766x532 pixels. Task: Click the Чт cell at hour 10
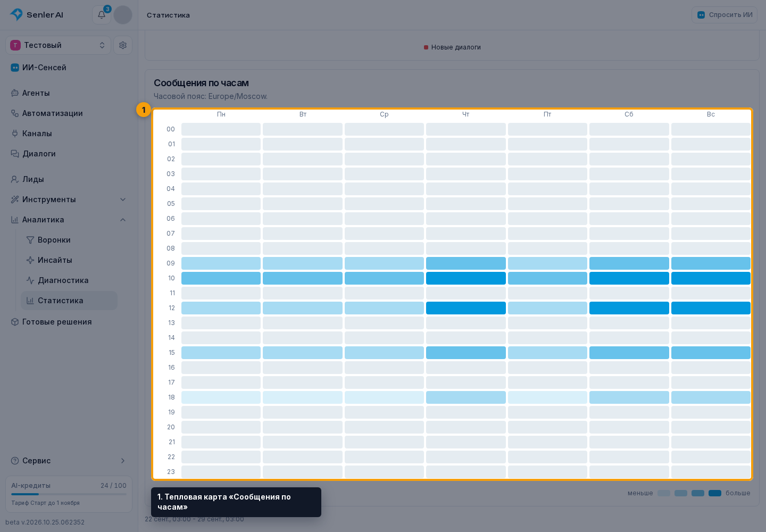click(466, 278)
